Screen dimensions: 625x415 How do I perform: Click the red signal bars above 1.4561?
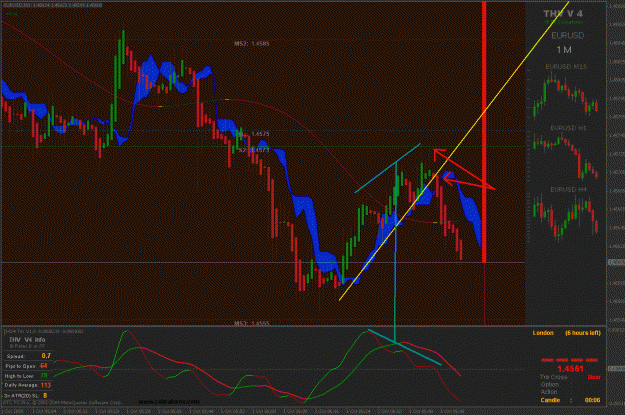coord(570,360)
